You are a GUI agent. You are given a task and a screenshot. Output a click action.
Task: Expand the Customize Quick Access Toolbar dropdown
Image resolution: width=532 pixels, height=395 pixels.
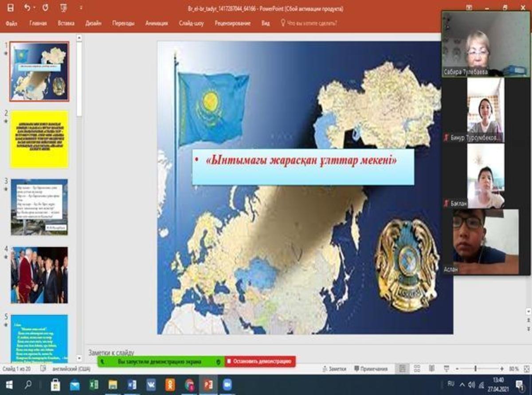81,8
